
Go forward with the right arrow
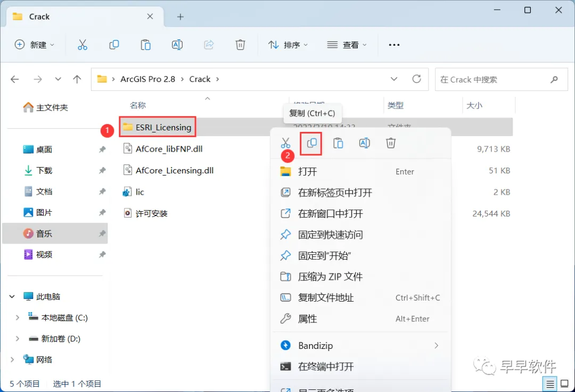[x=38, y=79]
